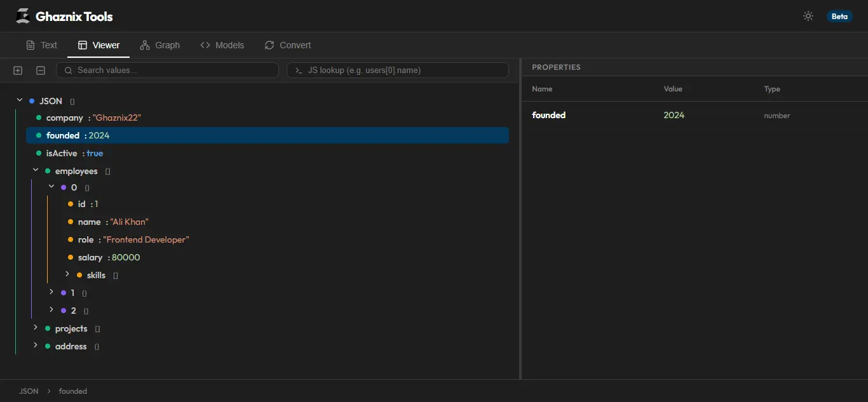Click the expand-all icon above the tree
Viewport: 868px width, 402px height.
(x=17, y=70)
